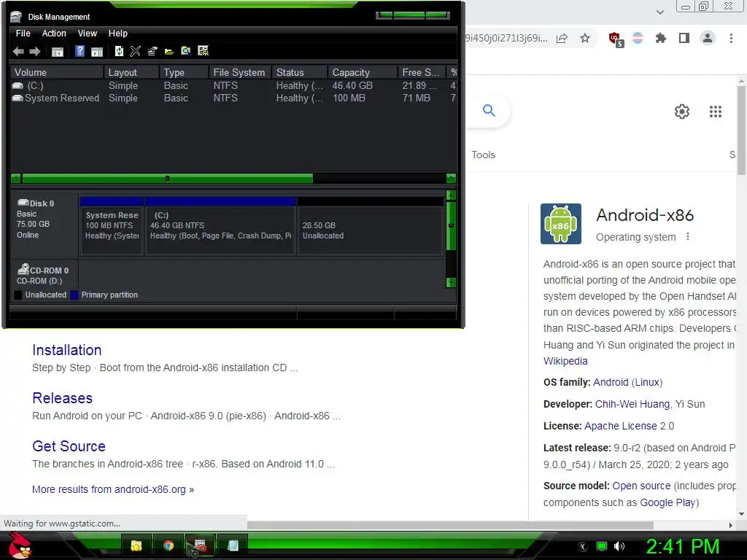Screen dimensions: 747x560
Task: Click the Chih-Wei Huang developer link
Action: [632, 404]
